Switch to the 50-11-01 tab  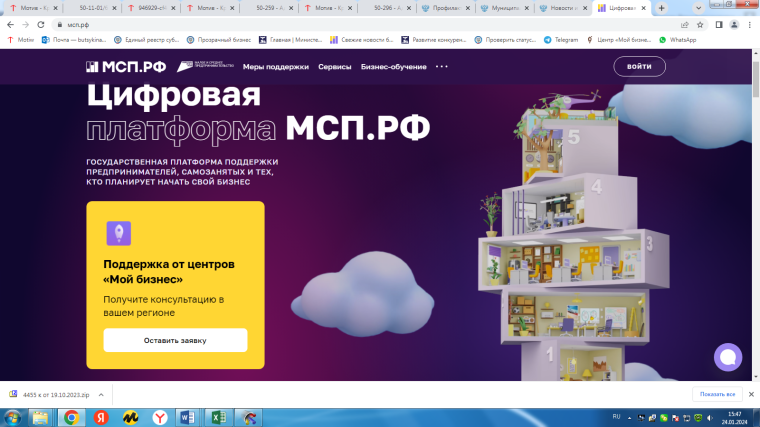tap(93, 8)
